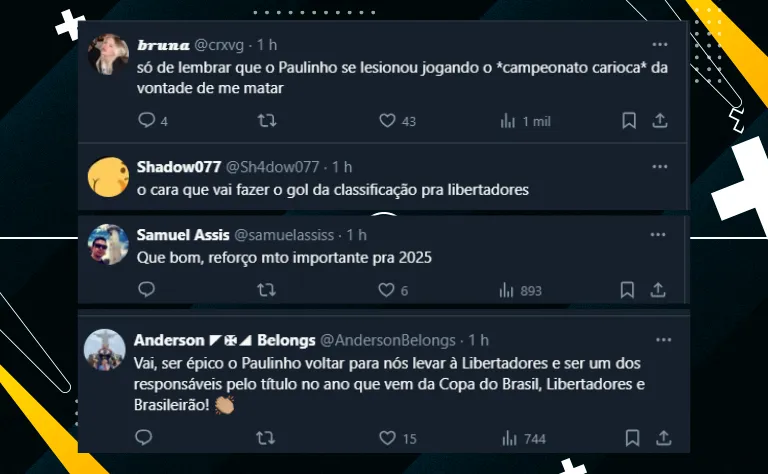768x474 pixels.
Task: Open more options on bruna's tweet
Action: [659, 45]
